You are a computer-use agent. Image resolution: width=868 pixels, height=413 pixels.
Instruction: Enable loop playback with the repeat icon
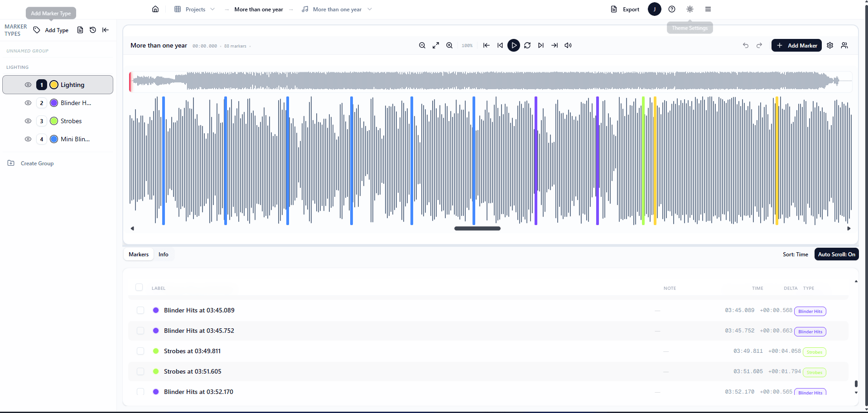[x=527, y=45]
